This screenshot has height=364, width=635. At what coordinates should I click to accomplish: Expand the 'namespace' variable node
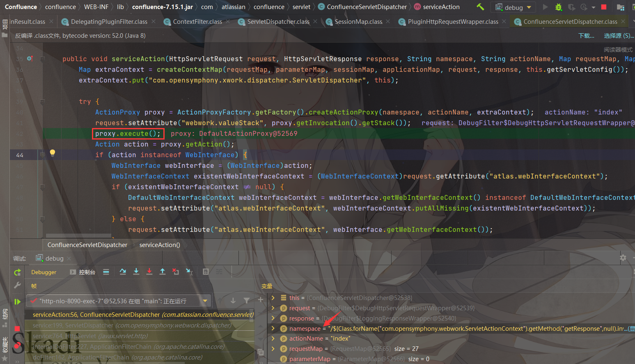coord(273,328)
